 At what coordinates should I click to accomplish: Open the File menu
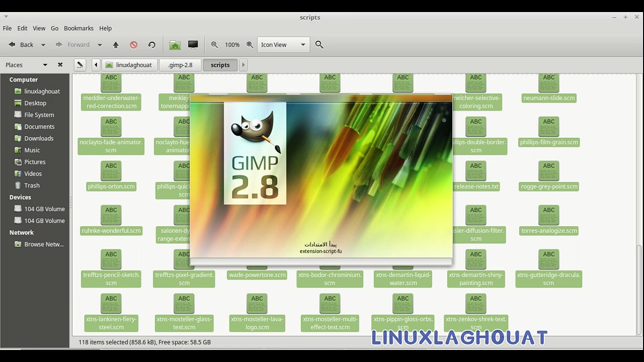tap(7, 28)
